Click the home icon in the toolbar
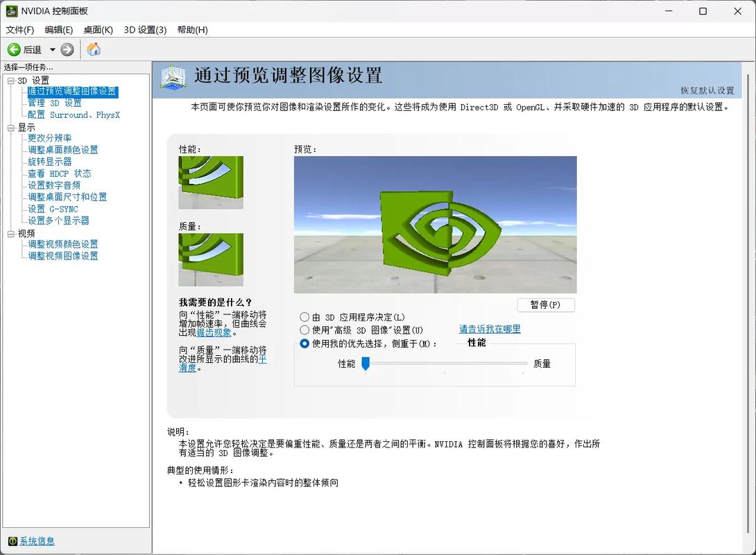756x555 pixels. [93, 49]
